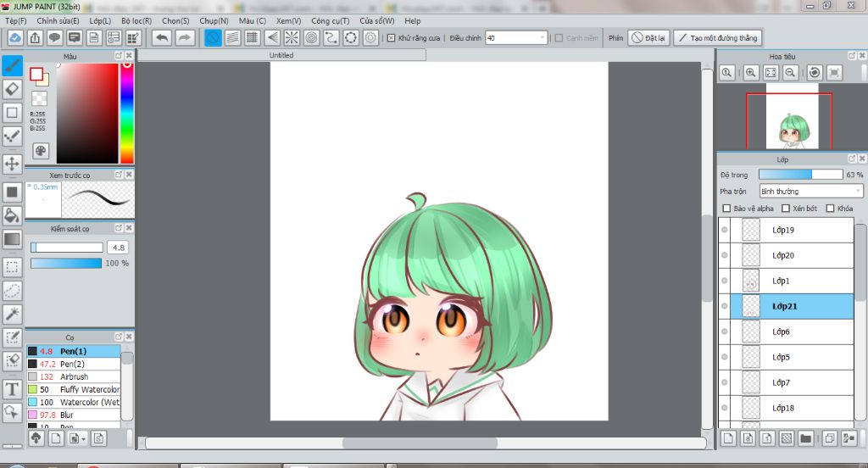Viewport: 868px width, 468px height.
Task: Enable radial snap guide
Action: point(292,37)
